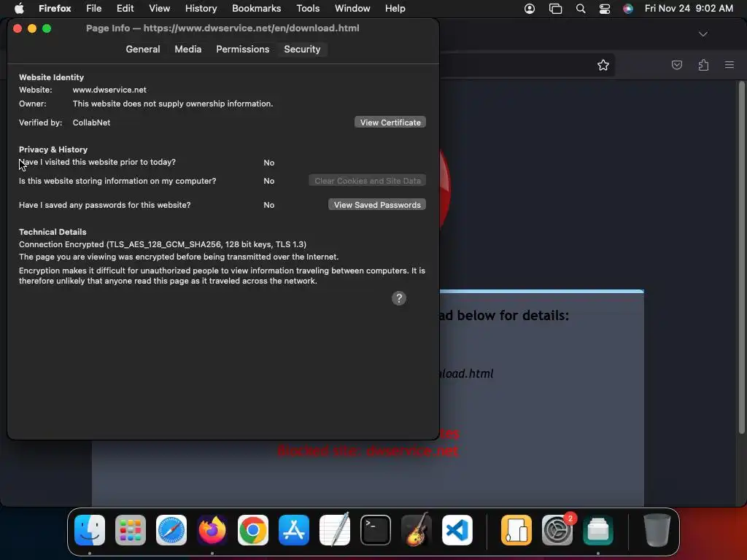747x560 pixels.
Task: Open the yellow devices app in Dock
Action: 516,530
